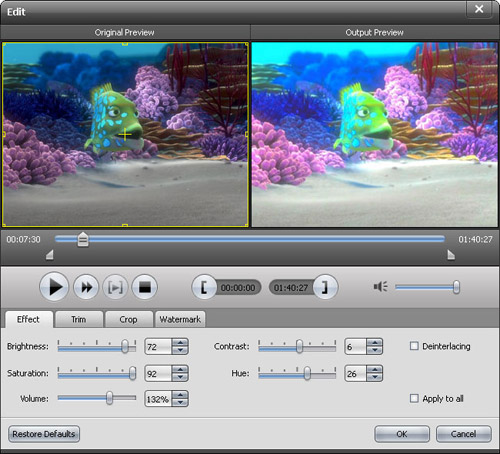
Task: Increase Saturation with the up arrow
Action: click(180, 369)
